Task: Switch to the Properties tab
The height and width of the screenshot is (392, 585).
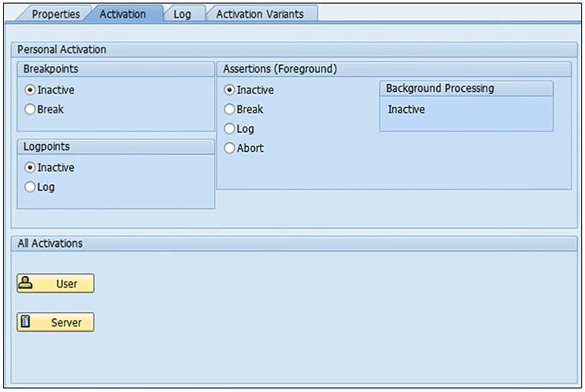Action: tap(55, 14)
